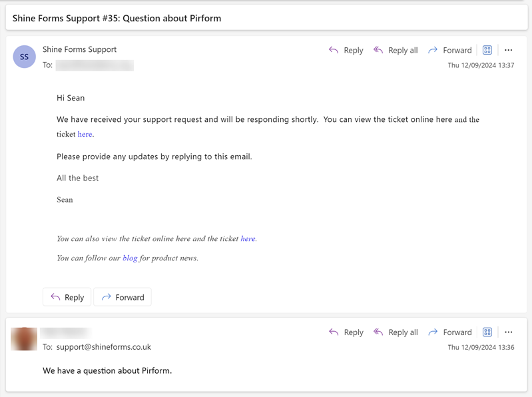The width and height of the screenshot is (532, 397).
Task: Open apps grid icon on second email
Action: coord(487,332)
